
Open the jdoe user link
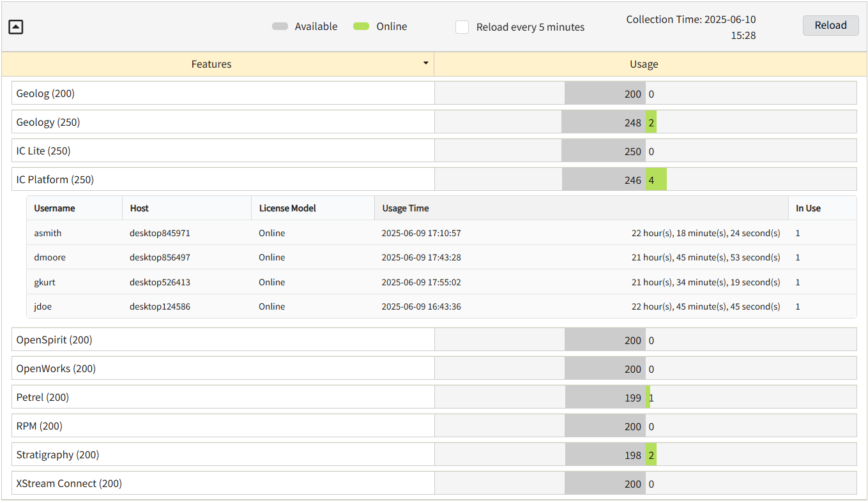pyautogui.click(x=42, y=306)
